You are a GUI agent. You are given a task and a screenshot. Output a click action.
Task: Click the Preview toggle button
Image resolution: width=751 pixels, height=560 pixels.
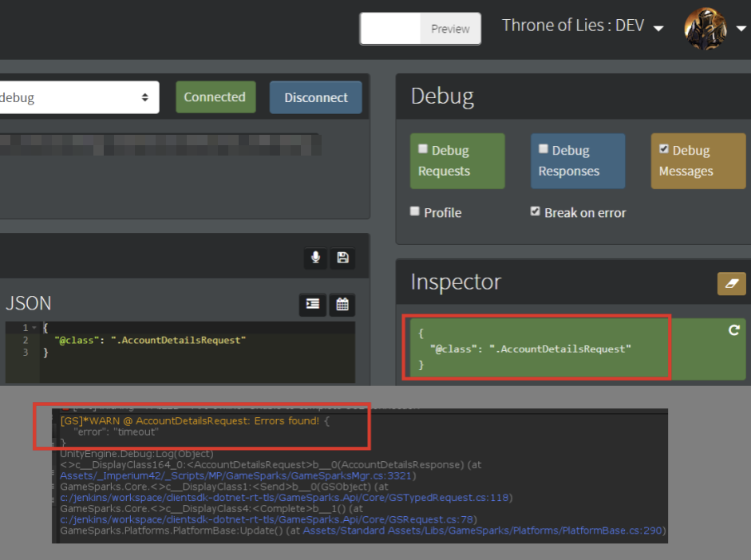click(450, 29)
